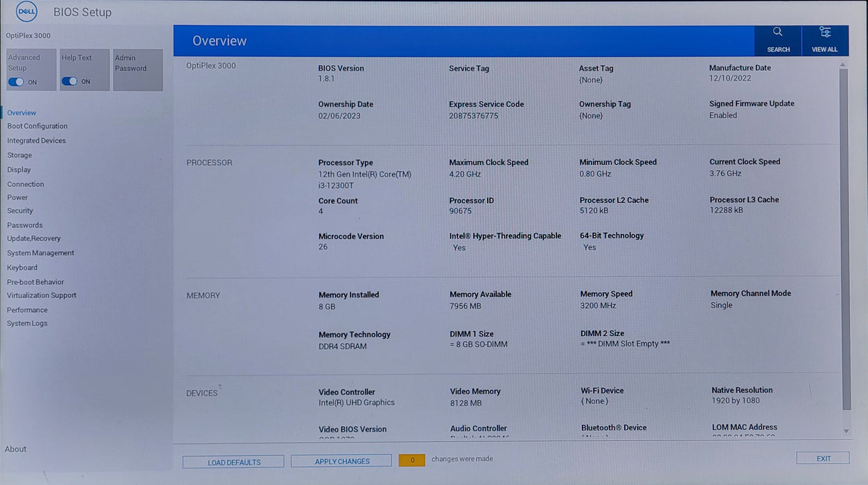Screen dimensions: 868x485
Task: Go to Pre-boot Behavior
Action: tap(35, 282)
